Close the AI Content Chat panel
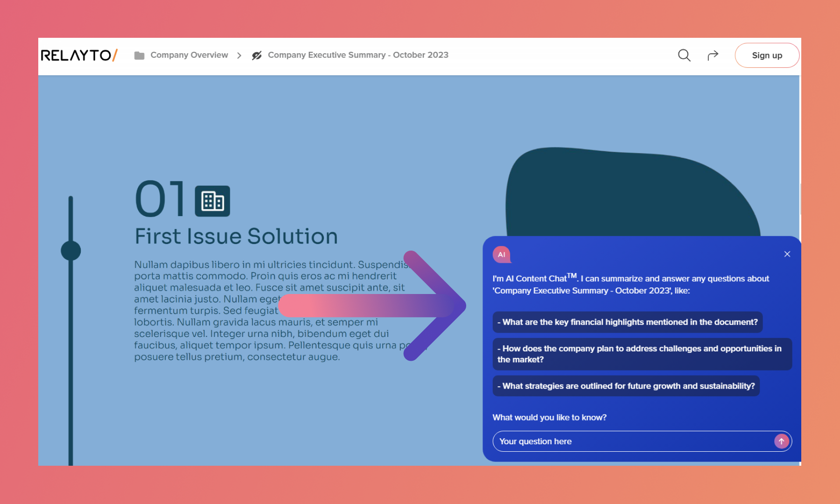 (x=787, y=254)
